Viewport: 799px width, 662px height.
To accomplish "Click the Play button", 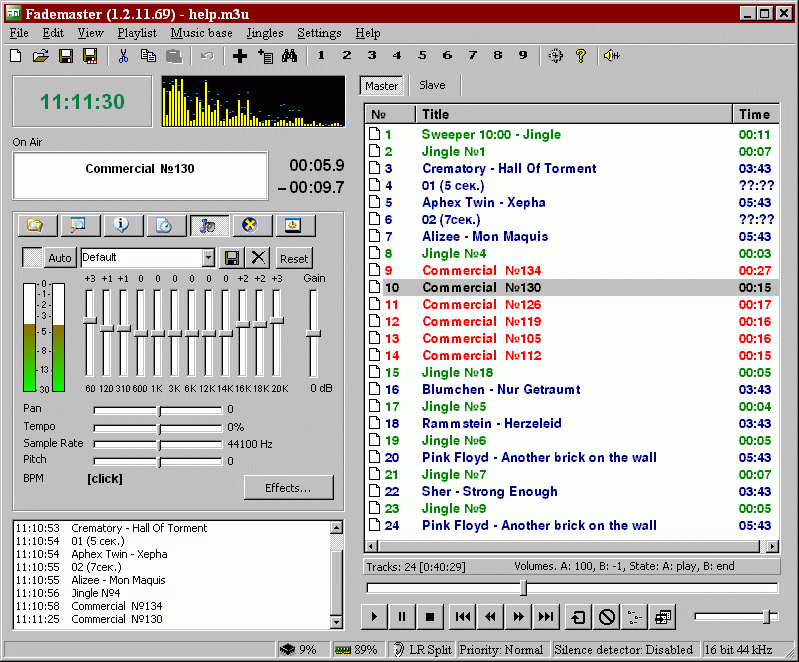I will [x=374, y=617].
